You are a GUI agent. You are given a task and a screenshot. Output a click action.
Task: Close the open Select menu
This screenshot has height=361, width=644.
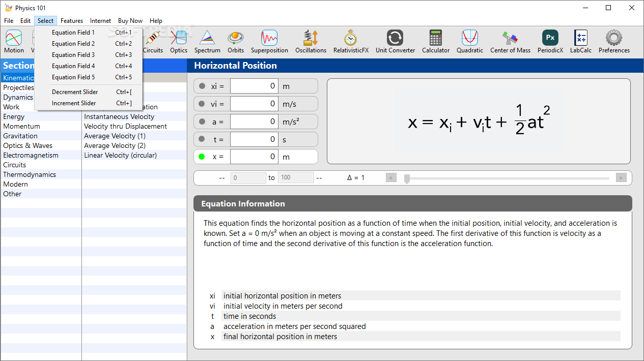coord(45,21)
